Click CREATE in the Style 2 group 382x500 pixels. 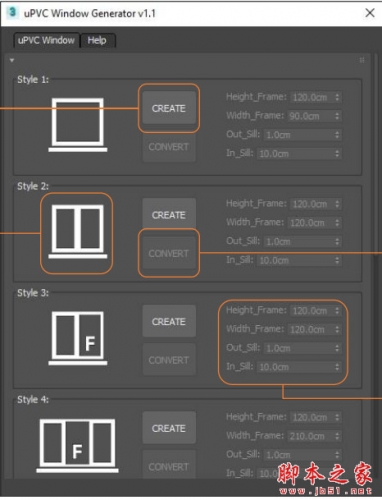pos(169,215)
